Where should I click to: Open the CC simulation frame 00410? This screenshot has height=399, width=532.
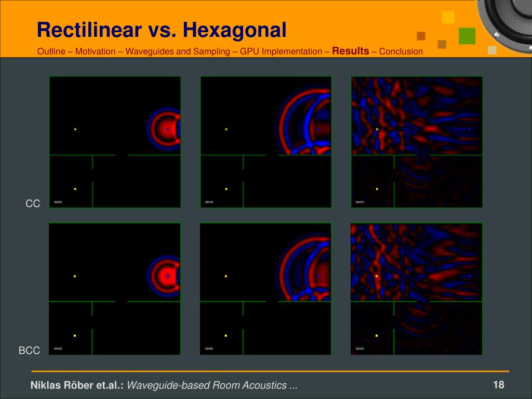pyautogui.click(x=417, y=142)
